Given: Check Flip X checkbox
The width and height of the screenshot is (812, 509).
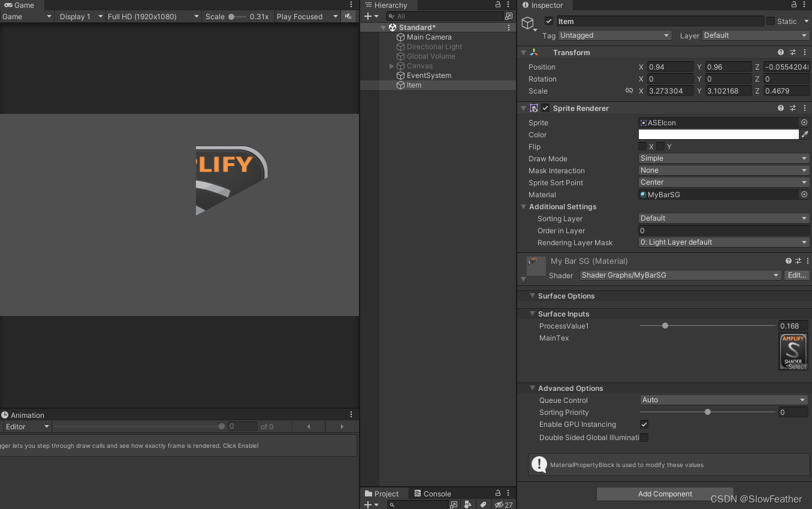Looking at the screenshot, I should 642,146.
